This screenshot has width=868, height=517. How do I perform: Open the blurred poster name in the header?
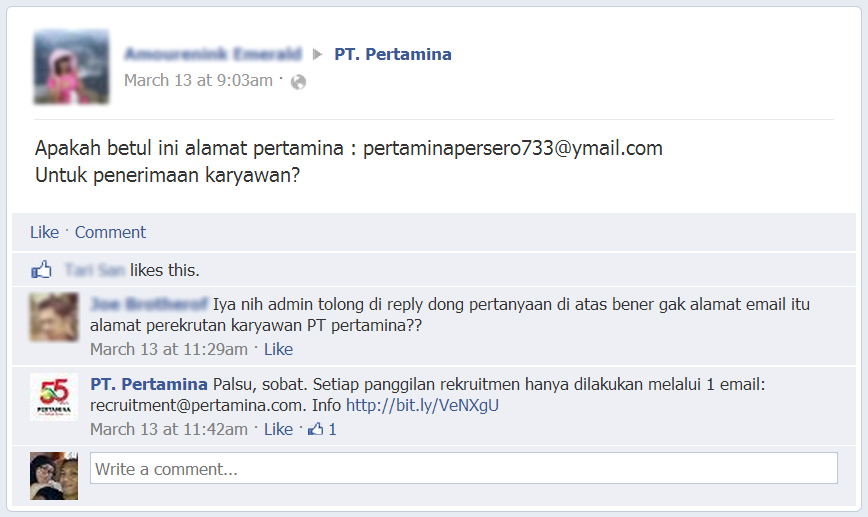pos(213,54)
